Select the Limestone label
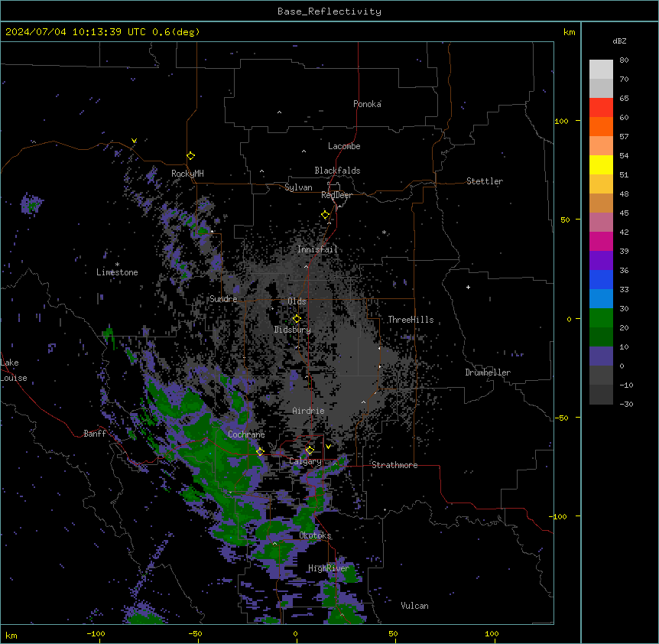 coord(117,272)
